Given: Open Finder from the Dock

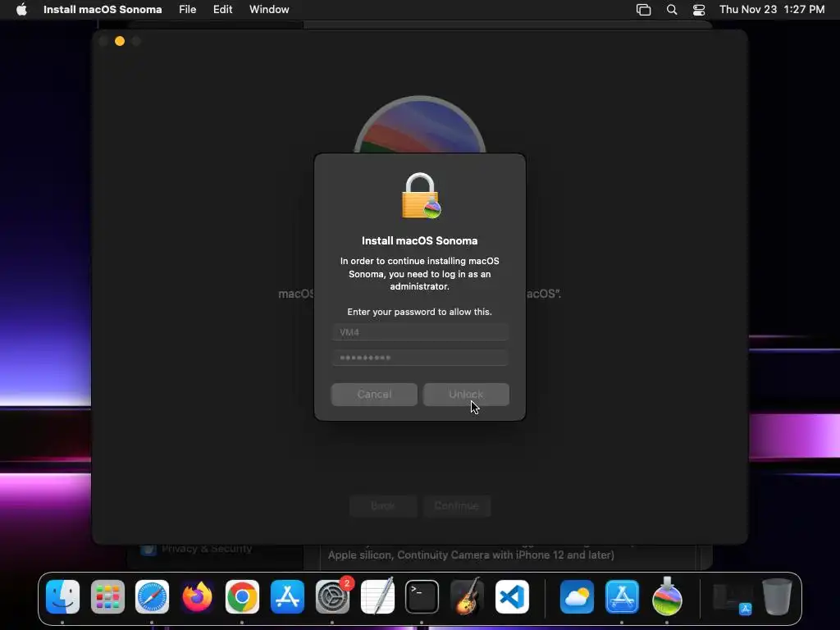Looking at the screenshot, I should [62, 597].
